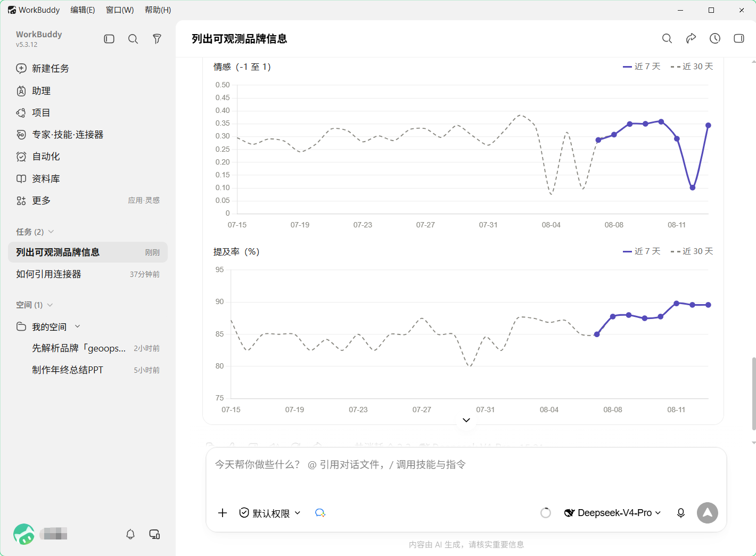Click the last data point in 情感 chart

coord(708,126)
